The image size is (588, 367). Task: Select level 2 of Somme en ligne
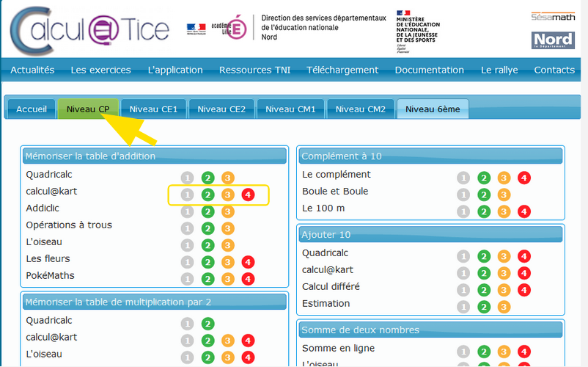click(x=484, y=352)
